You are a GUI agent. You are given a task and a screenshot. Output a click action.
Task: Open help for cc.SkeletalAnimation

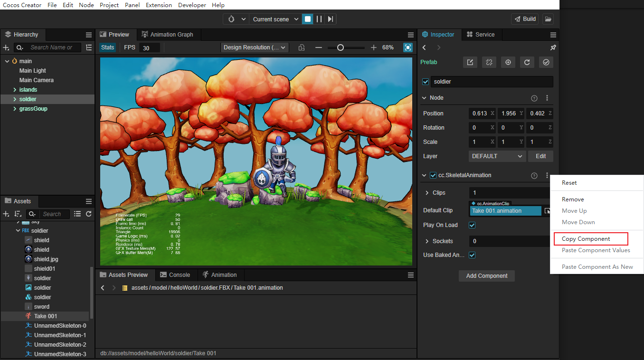pos(534,176)
